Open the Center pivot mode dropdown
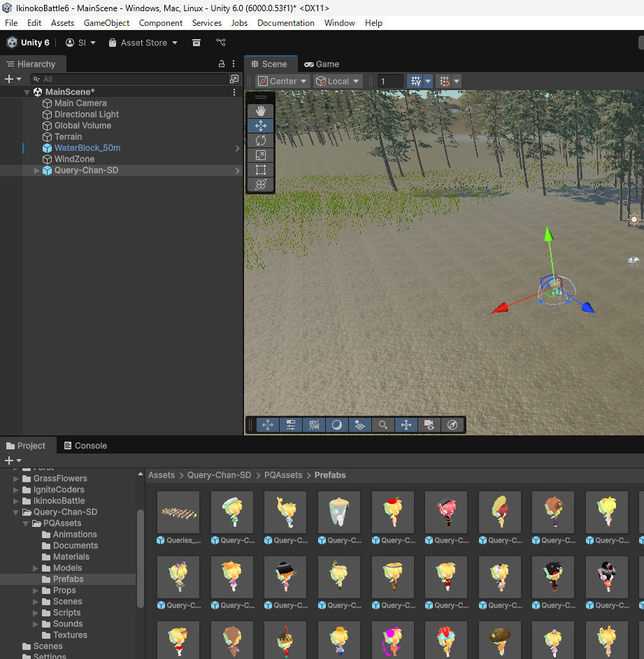 (283, 81)
